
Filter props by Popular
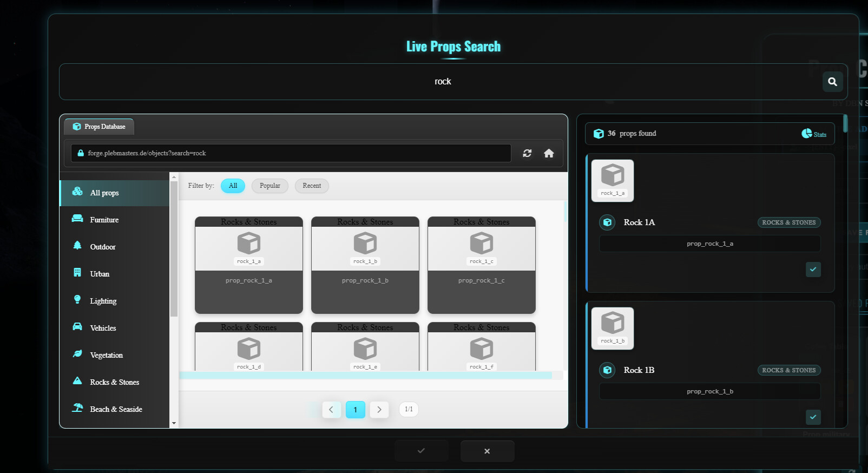[x=269, y=186]
